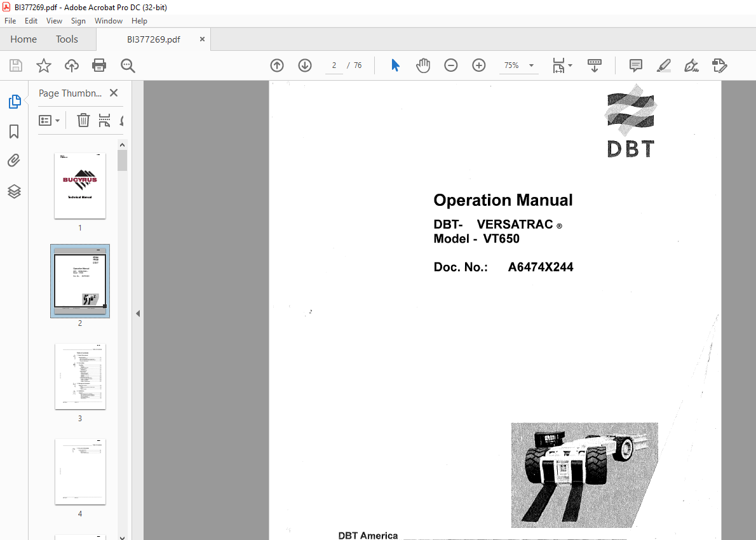The image size is (756, 540).
Task: Go to previous page with the up arrow
Action: click(x=277, y=65)
